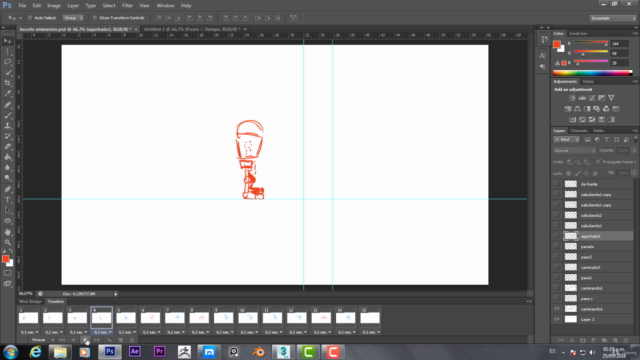Screen dimensions: 640x360
Task: Hide the caminando1 layer
Action: pyautogui.click(x=557, y=309)
